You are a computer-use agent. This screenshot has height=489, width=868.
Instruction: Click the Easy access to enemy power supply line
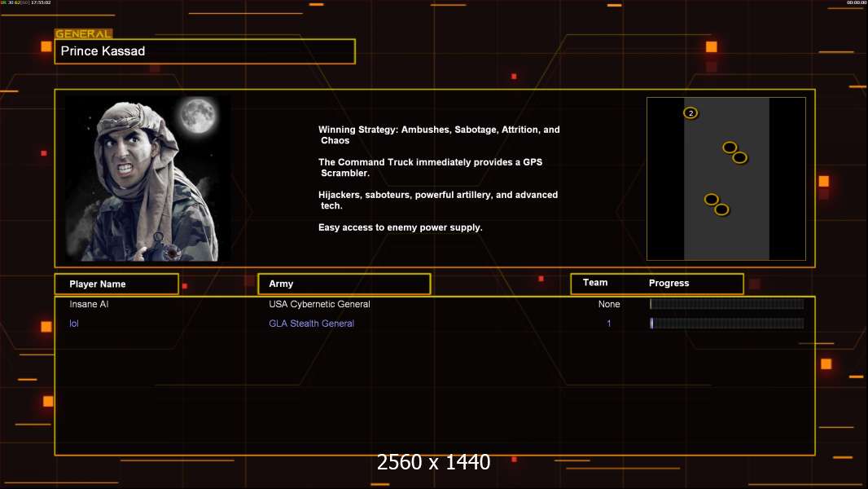coord(401,227)
